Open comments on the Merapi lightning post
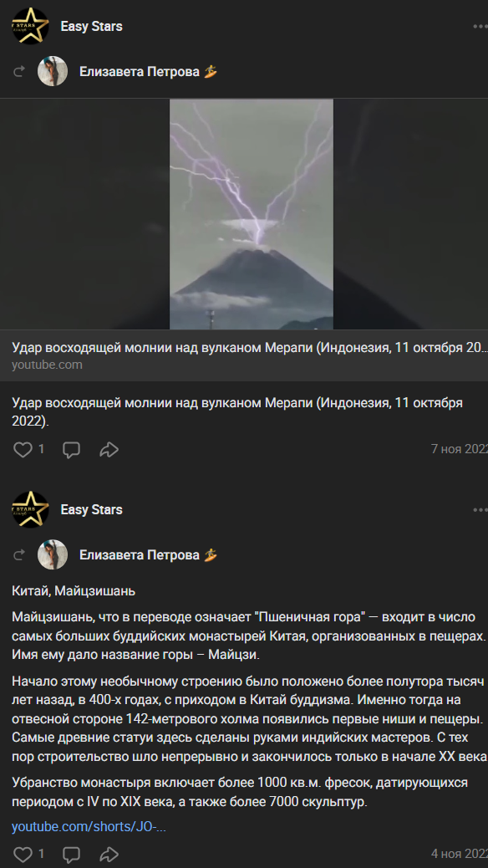 coord(71,450)
